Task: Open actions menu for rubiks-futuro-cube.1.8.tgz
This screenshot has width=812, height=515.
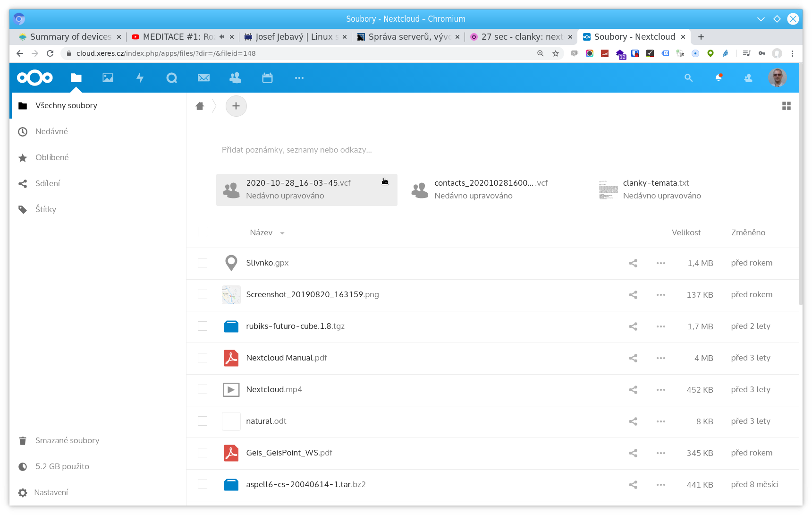Action: tap(661, 326)
